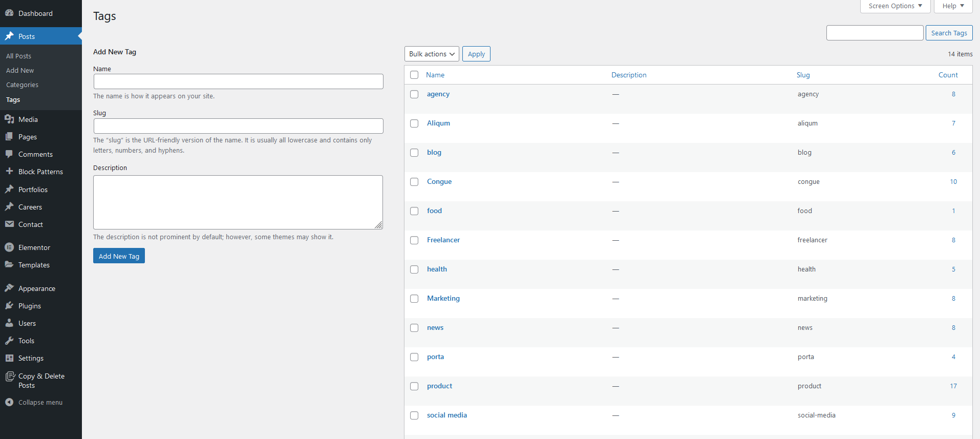This screenshot has height=439, width=980.
Task: Expand the Screen Options panel
Action: (895, 6)
